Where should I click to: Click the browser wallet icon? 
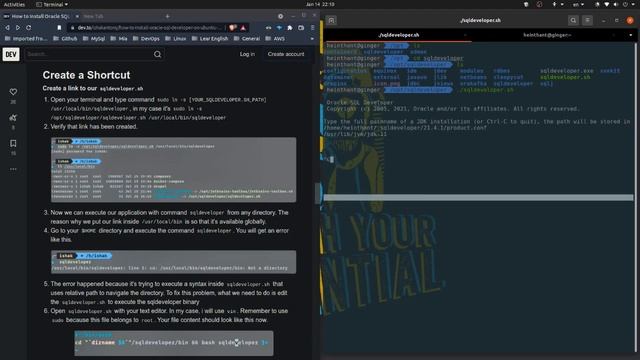(x=301, y=28)
